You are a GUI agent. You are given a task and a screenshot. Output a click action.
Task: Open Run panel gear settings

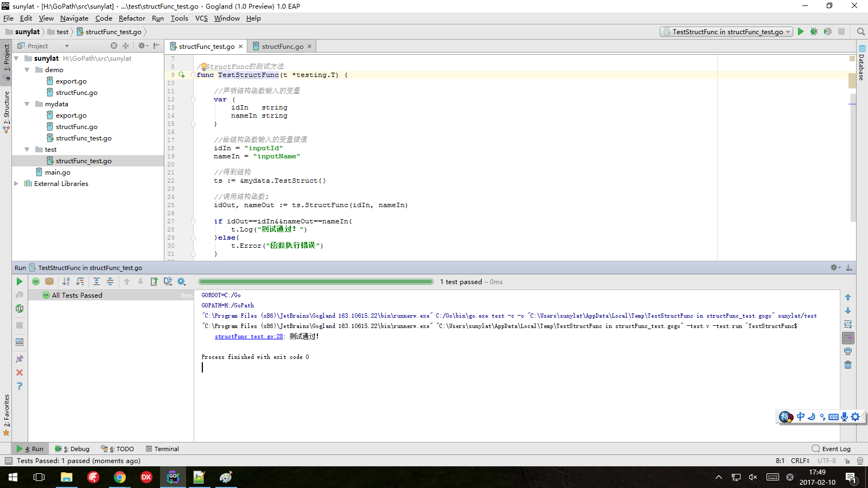[x=835, y=267]
